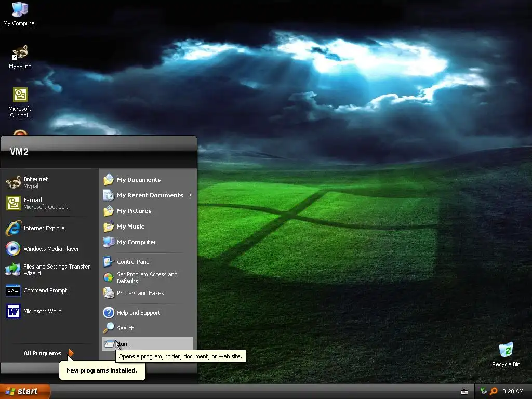Click the All Programs label
Viewport: 532px width, 399px height.
(42, 353)
